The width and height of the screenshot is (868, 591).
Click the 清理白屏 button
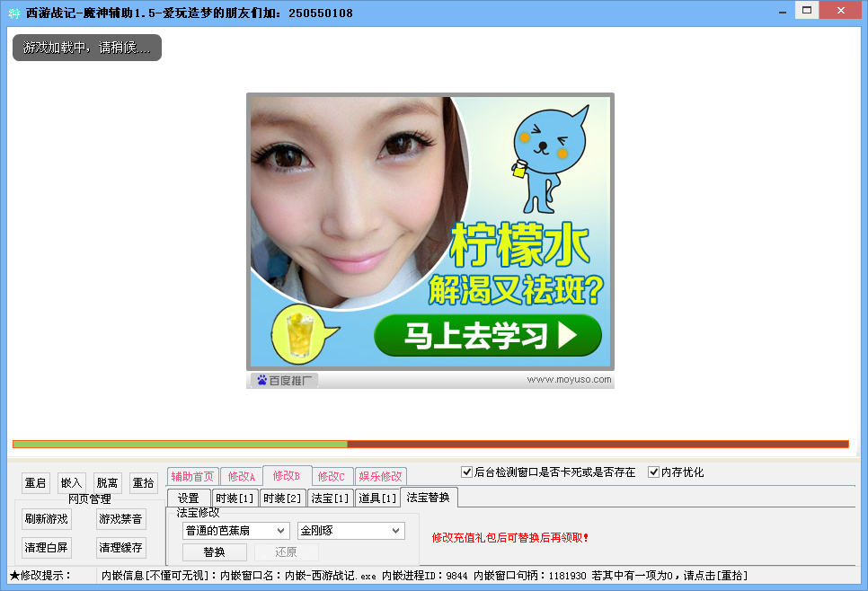(47, 548)
